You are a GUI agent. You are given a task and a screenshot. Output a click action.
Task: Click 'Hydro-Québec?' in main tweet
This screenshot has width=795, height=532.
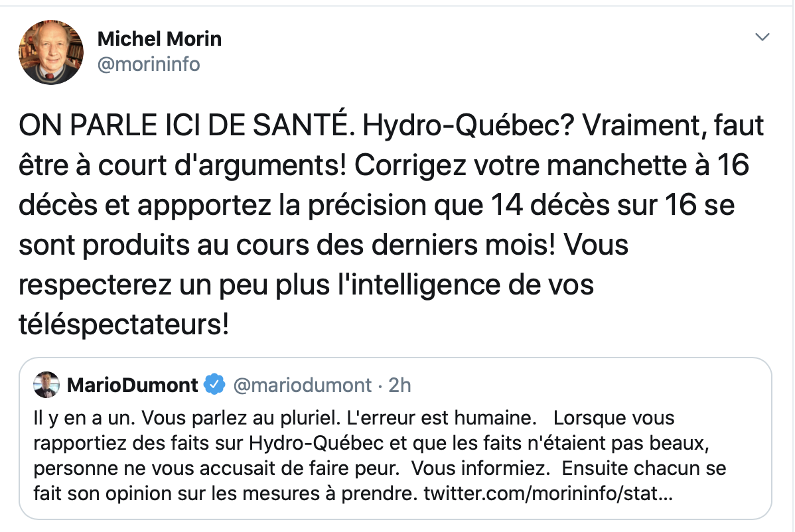point(468,125)
